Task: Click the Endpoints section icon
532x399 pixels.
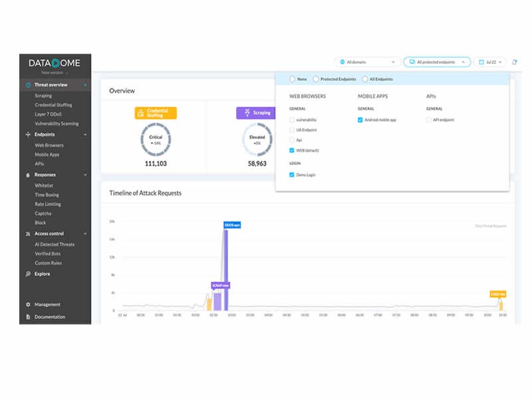Action: coord(27,134)
